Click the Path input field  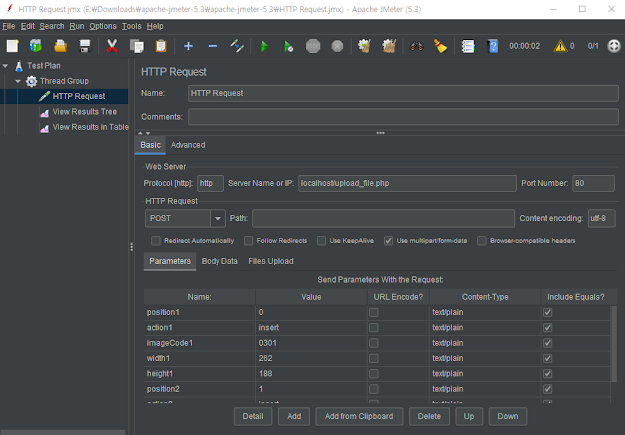pos(383,218)
